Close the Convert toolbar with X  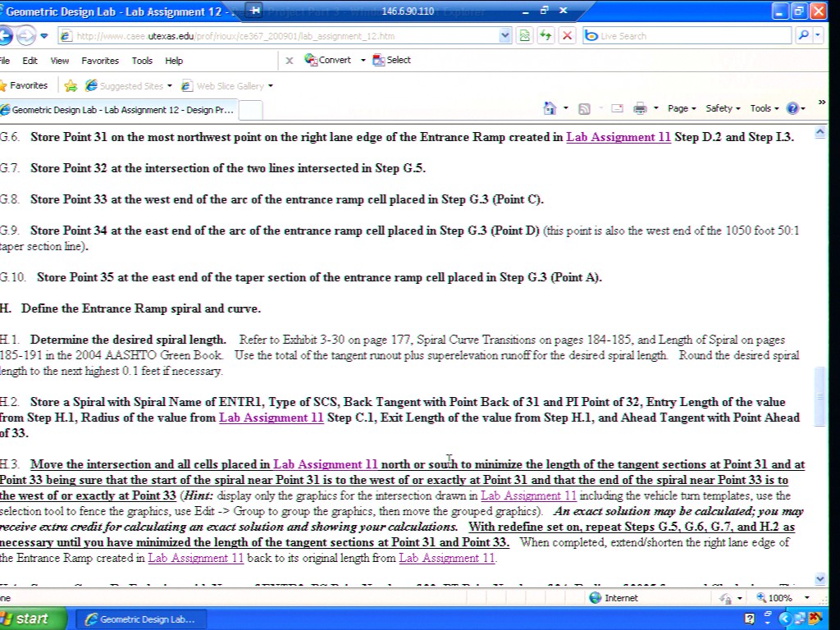tap(290, 61)
